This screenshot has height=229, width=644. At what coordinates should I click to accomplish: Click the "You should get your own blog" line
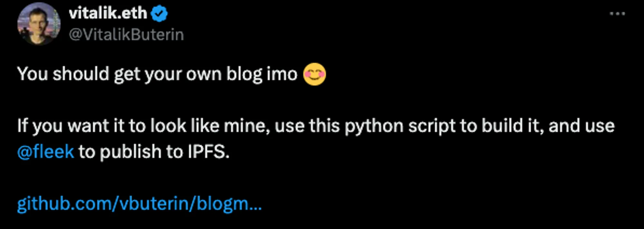click(129, 74)
